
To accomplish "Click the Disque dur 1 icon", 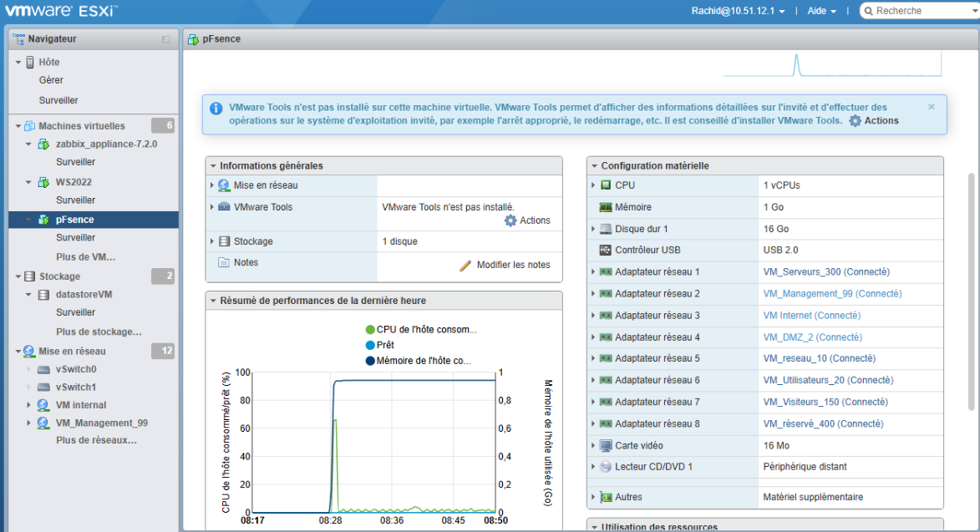I will (606, 229).
